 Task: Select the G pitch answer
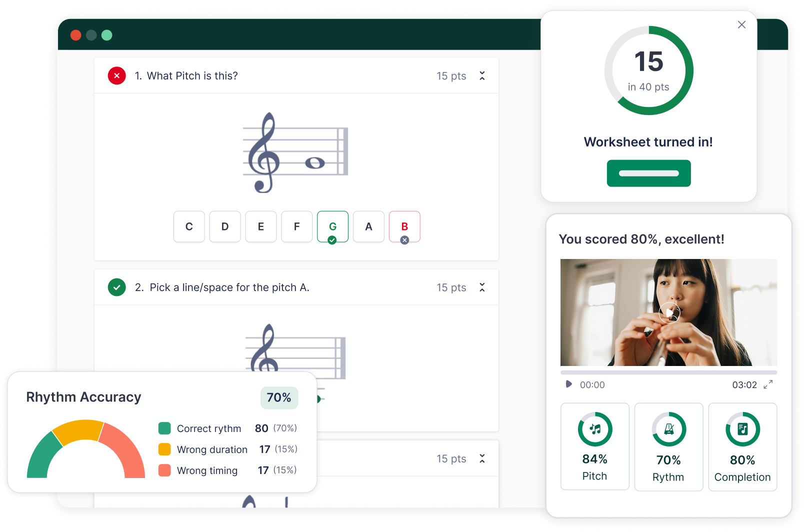[x=332, y=226]
